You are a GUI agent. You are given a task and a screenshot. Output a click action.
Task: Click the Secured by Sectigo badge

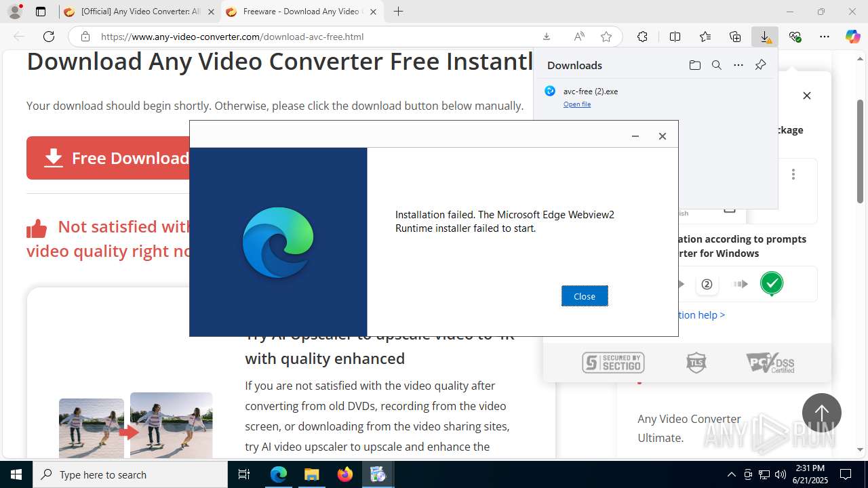pos(613,363)
